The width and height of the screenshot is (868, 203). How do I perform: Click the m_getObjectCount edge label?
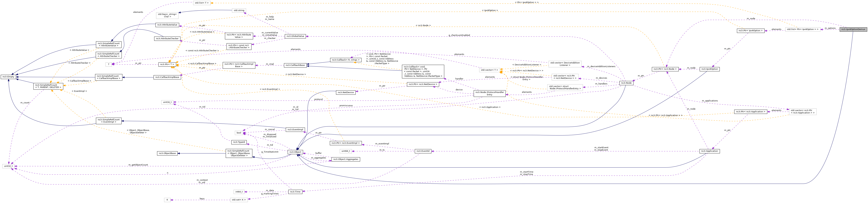138,165
